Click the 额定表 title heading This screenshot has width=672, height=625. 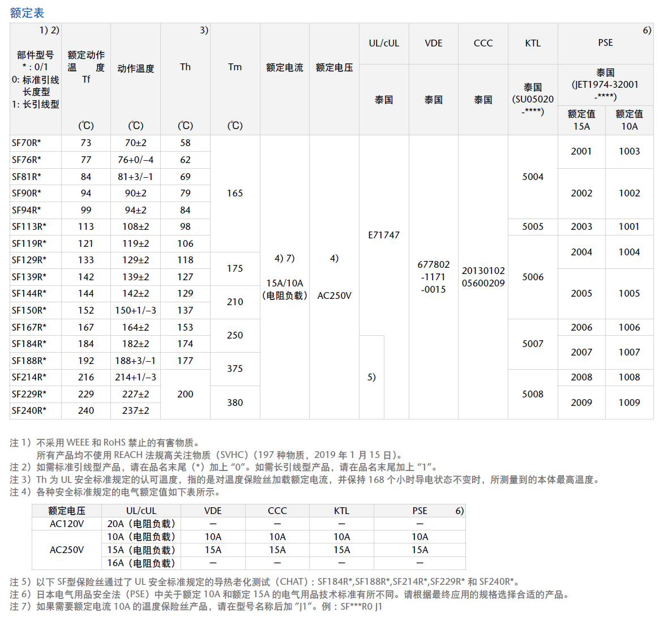(x=27, y=13)
